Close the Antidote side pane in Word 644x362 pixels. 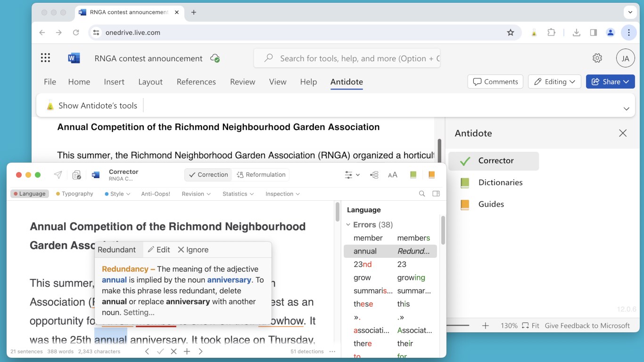[x=623, y=133]
